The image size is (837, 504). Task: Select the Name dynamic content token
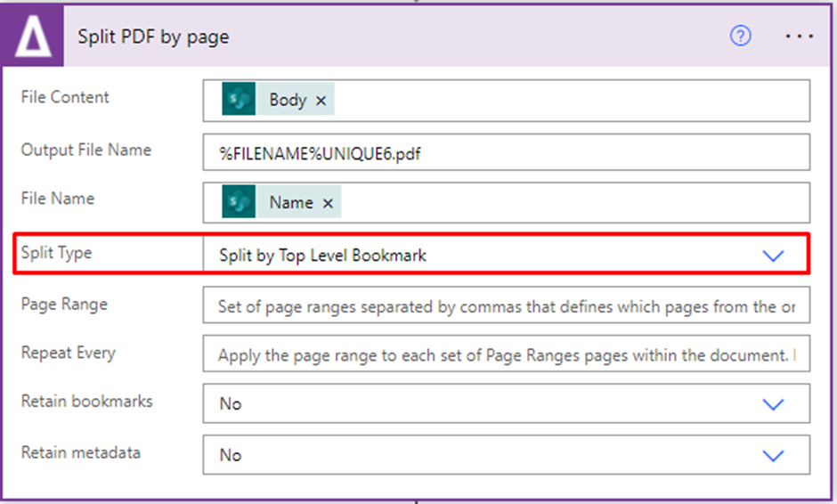pyautogui.click(x=290, y=202)
